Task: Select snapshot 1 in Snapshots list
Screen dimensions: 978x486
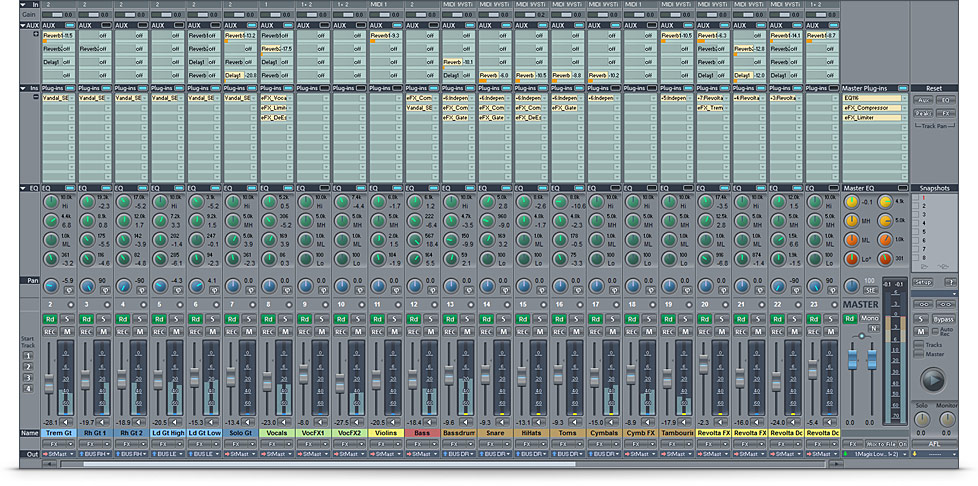Action: point(924,197)
